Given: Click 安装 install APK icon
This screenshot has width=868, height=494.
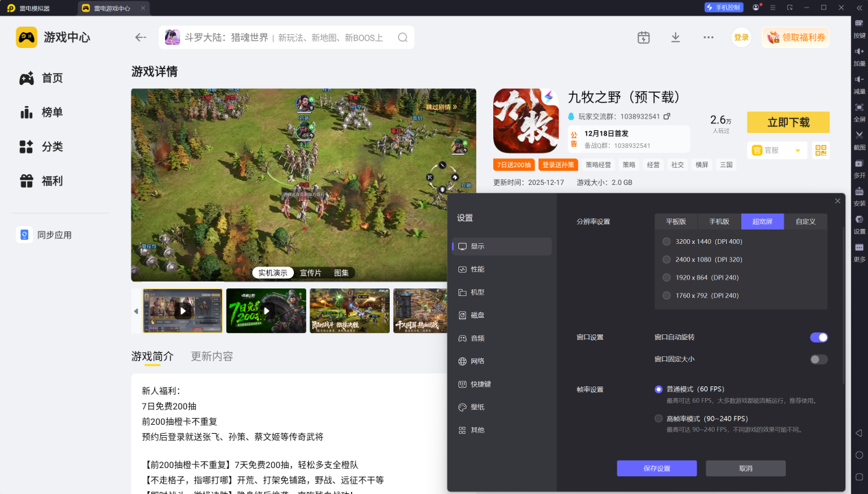Looking at the screenshot, I should coord(859,197).
